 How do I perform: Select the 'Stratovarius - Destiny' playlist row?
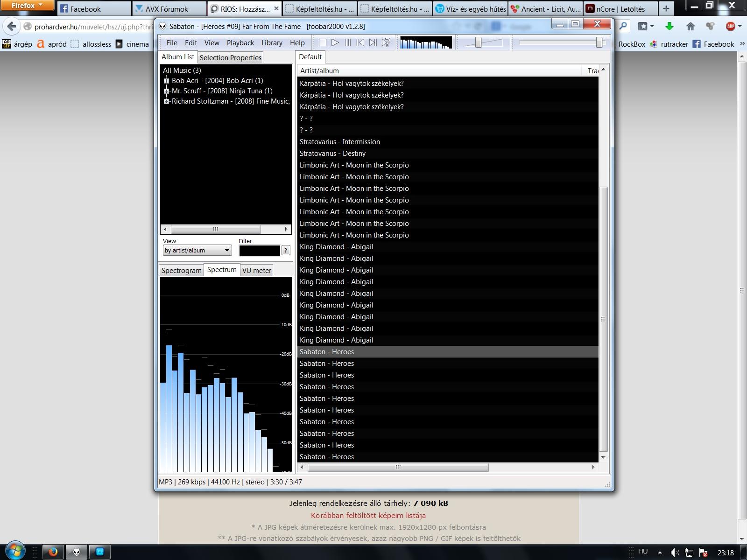[448, 153]
